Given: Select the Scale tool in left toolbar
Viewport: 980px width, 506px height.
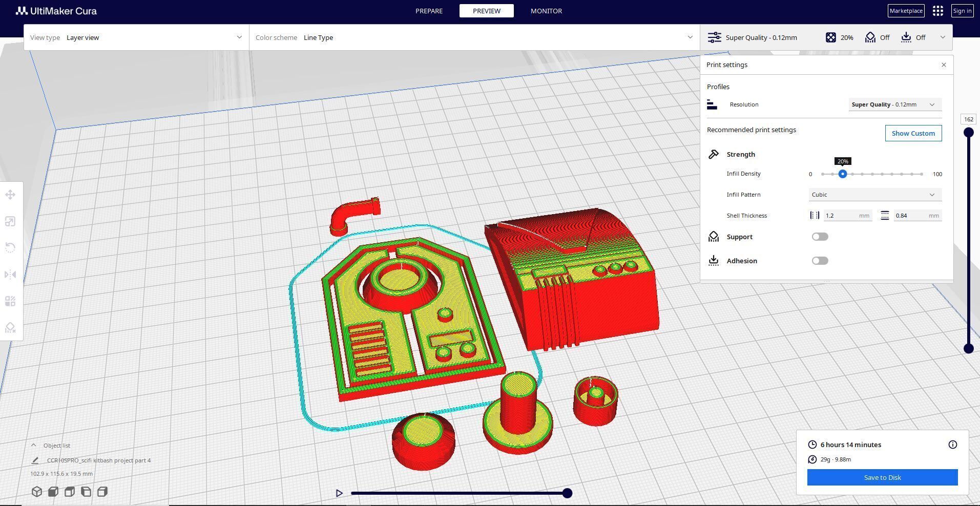Looking at the screenshot, I should click(10, 221).
